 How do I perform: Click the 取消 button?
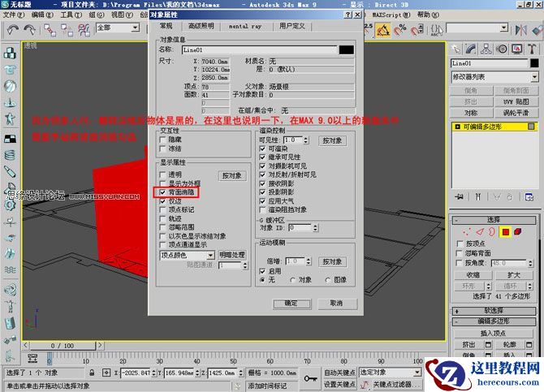tap(336, 304)
